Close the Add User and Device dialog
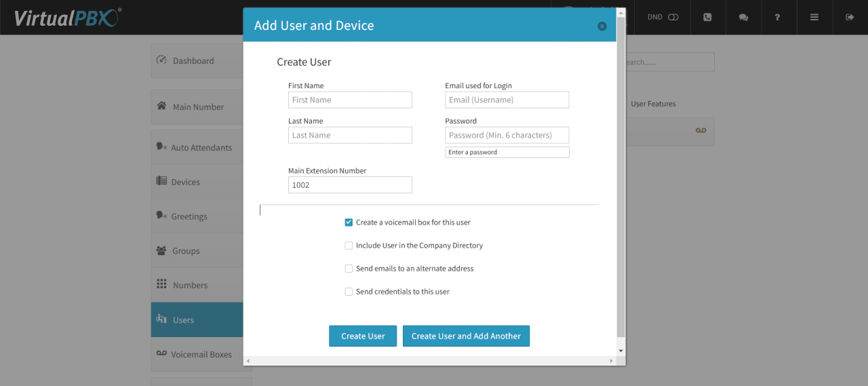The width and height of the screenshot is (868, 386). pyautogui.click(x=602, y=26)
